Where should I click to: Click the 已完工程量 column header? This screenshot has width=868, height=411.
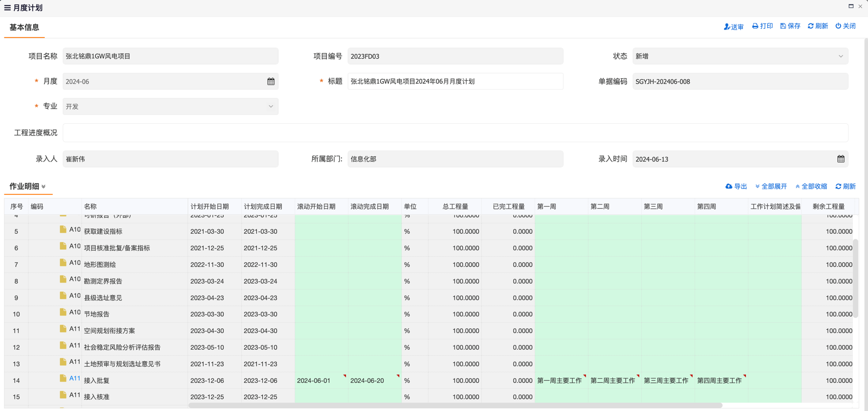point(508,206)
